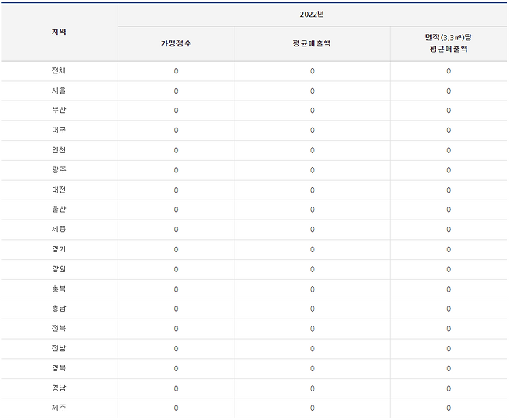Choose the 인천 region cell
Viewport: 509px width, 420px height.
pos(59,150)
